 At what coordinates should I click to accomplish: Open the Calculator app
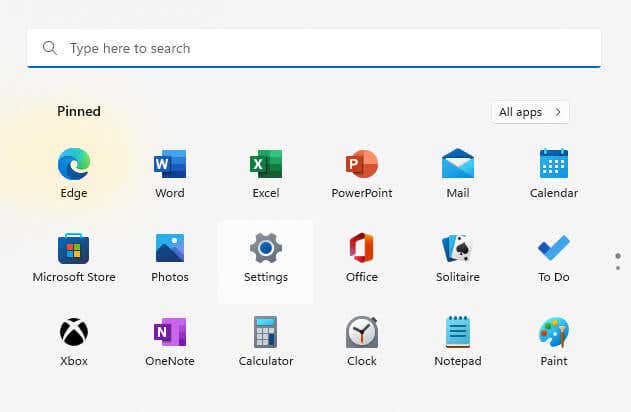coord(266,342)
